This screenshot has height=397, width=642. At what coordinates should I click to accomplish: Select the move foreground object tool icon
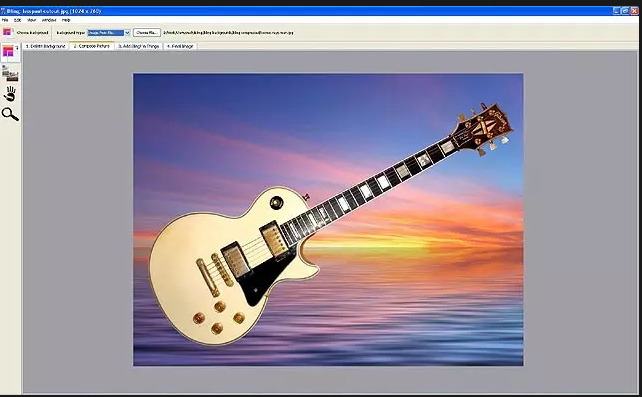click(x=10, y=73)
